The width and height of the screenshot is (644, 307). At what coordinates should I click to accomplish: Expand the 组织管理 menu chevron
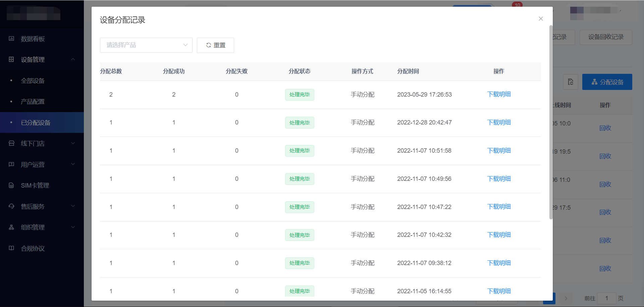pyautogui.click(x=73, y=227)
